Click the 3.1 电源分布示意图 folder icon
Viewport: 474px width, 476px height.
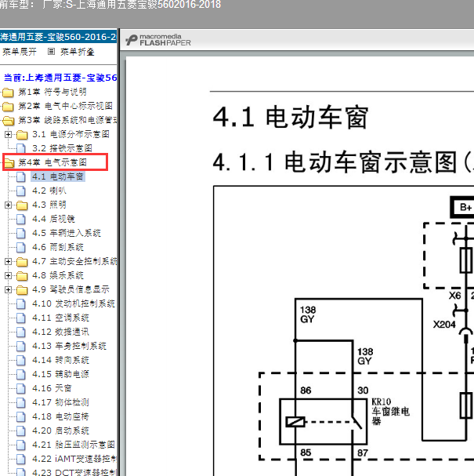coord(22,134)
